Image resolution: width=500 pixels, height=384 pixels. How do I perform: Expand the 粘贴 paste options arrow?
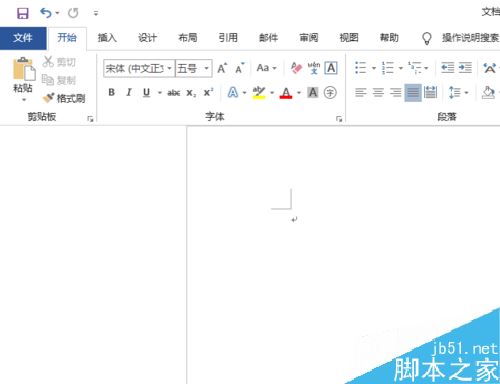tap(24, 100)
